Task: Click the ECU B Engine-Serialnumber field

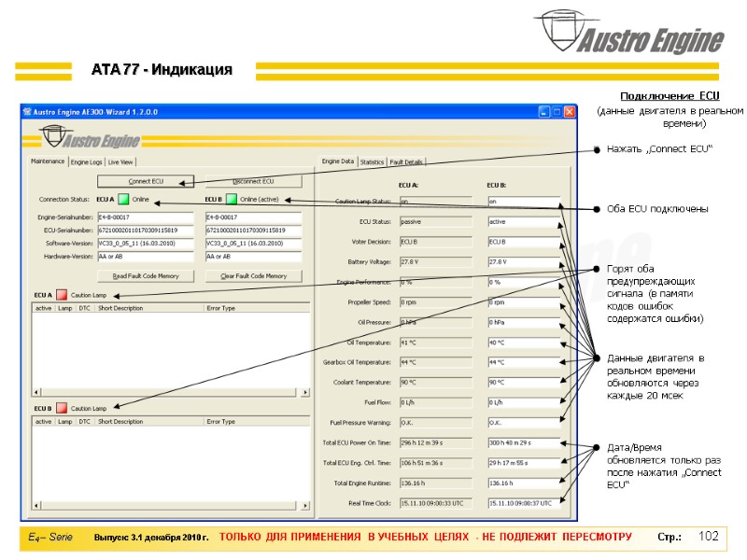Action: point(253,217)
